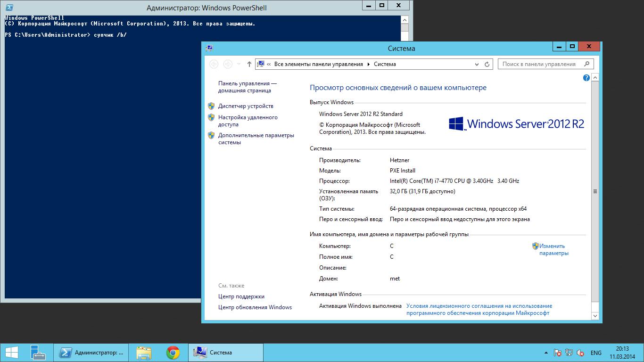Click the Control Panel search field
This screenshot has width=644, height=362.
[546, 64]
